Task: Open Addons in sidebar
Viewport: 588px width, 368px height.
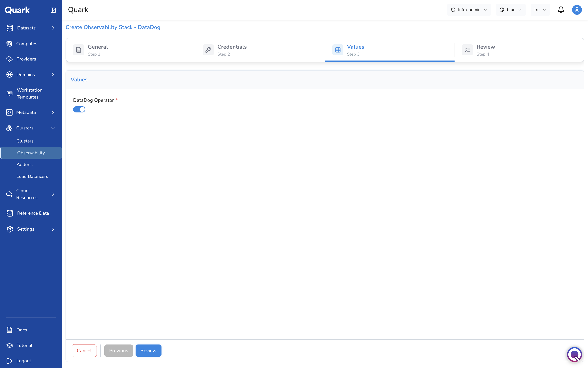Action: [x=24, y=165]
